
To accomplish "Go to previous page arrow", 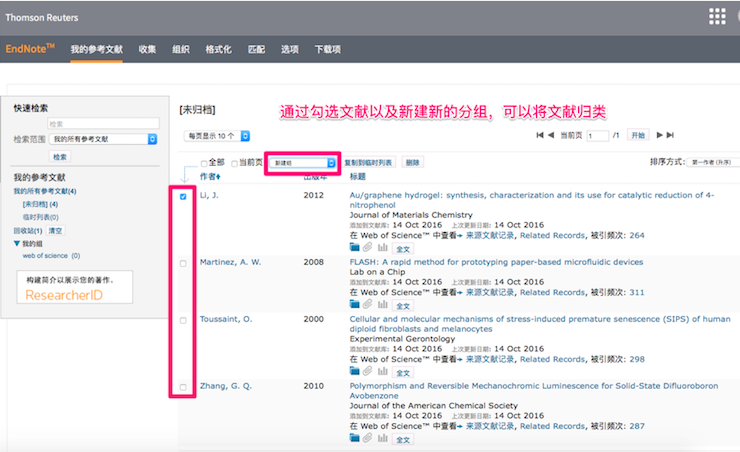I will pyautogui.click(x=551, y=135).
